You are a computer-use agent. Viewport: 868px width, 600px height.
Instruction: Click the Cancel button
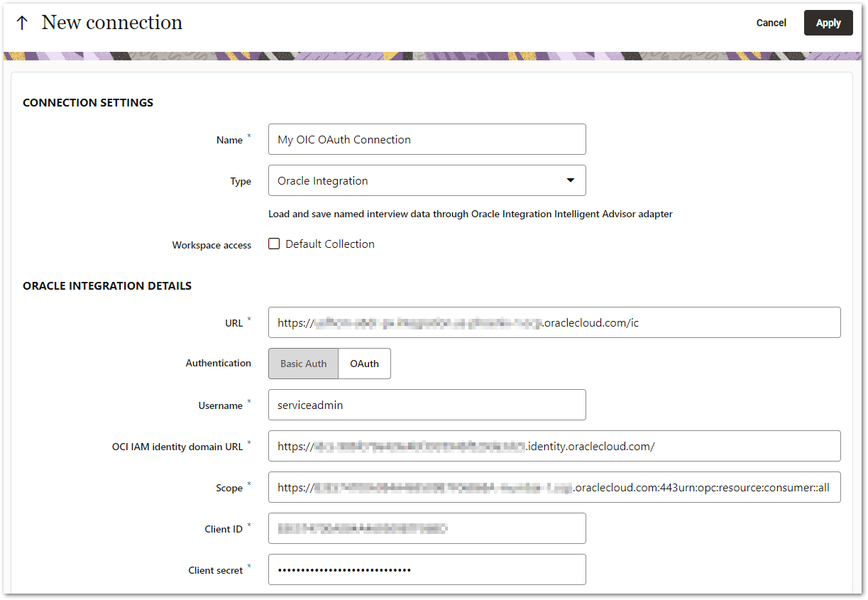pos(771,22)
